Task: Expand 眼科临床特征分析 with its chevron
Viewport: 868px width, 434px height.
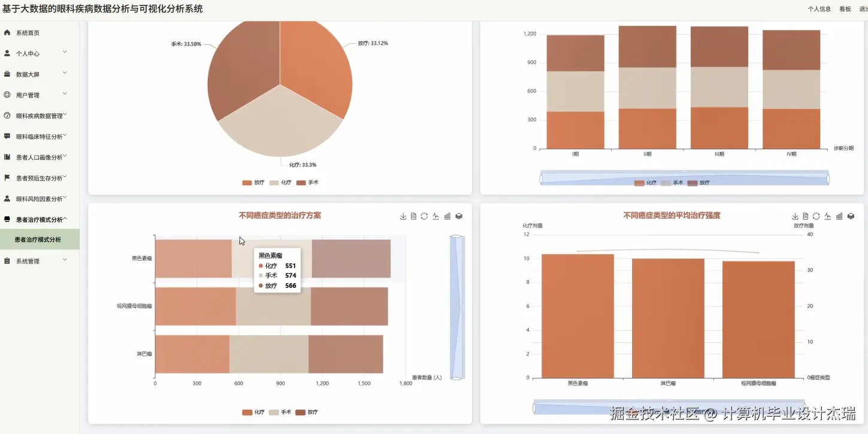Action: [65, 135]
